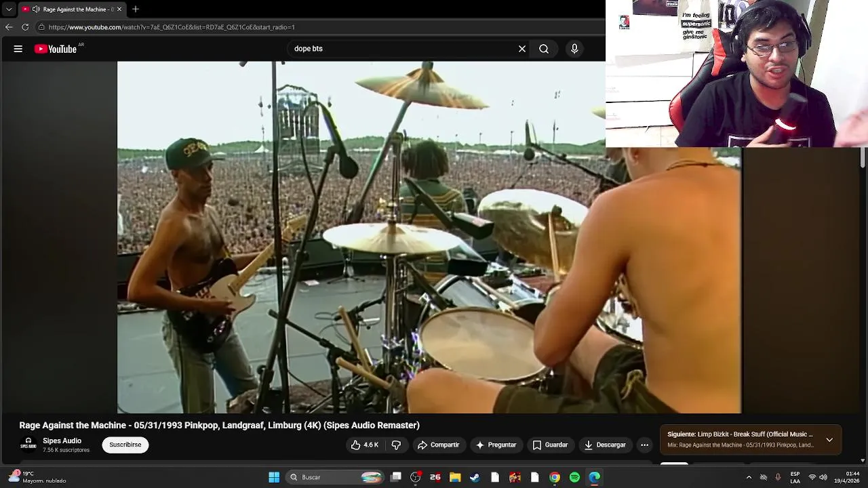
Task: Open Spotify from the taskbar
Action: tap(574, 477)
